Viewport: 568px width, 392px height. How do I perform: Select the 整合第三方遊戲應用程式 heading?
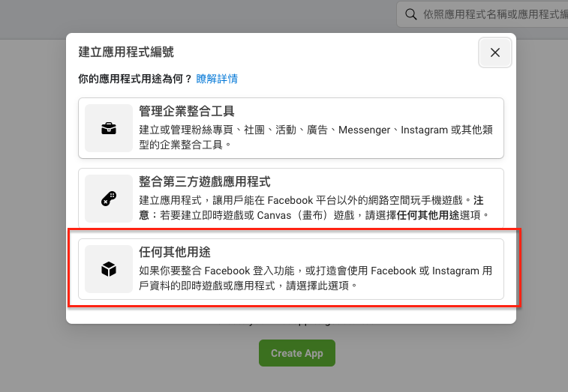point(205,181)
